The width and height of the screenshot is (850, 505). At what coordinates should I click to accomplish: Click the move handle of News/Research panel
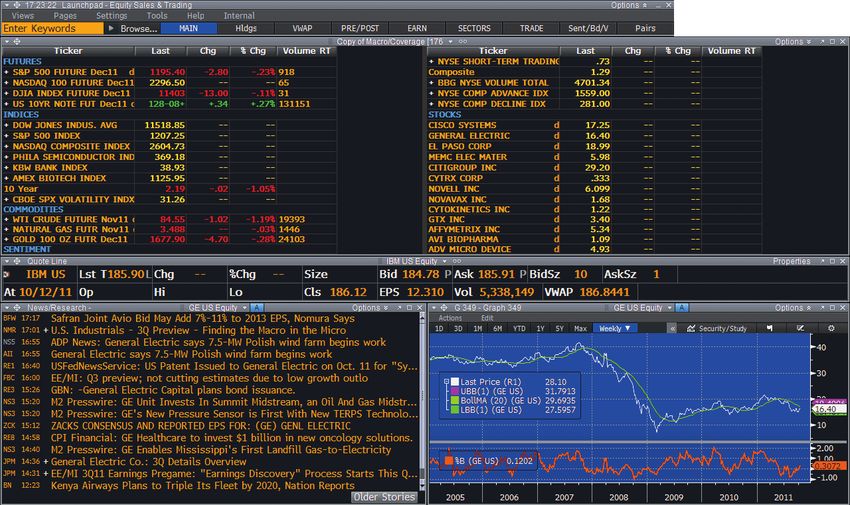pos(17,308)
